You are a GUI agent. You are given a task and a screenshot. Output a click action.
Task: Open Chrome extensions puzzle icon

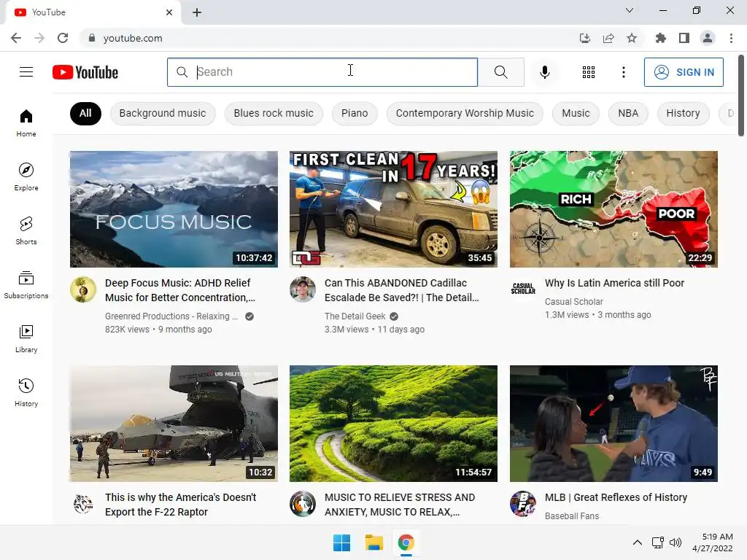point(660,38)
